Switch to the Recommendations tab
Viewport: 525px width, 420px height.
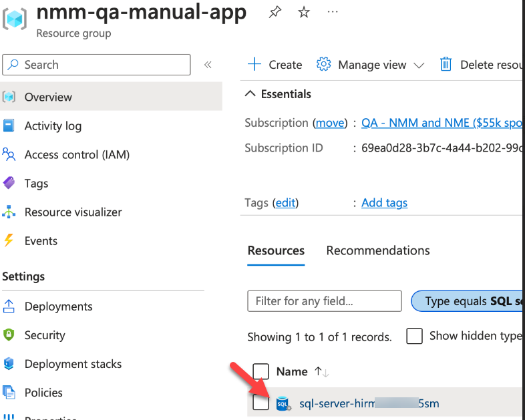click(378, 250)
